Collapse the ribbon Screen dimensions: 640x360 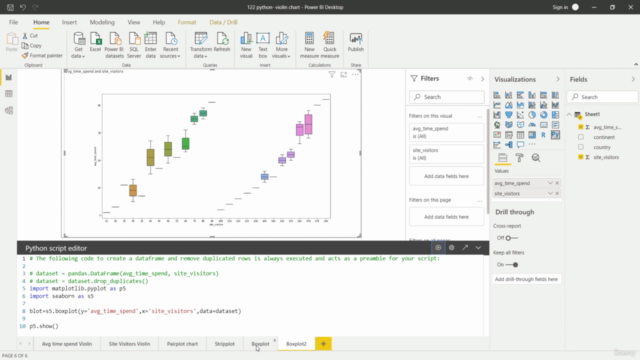(636, 64)
